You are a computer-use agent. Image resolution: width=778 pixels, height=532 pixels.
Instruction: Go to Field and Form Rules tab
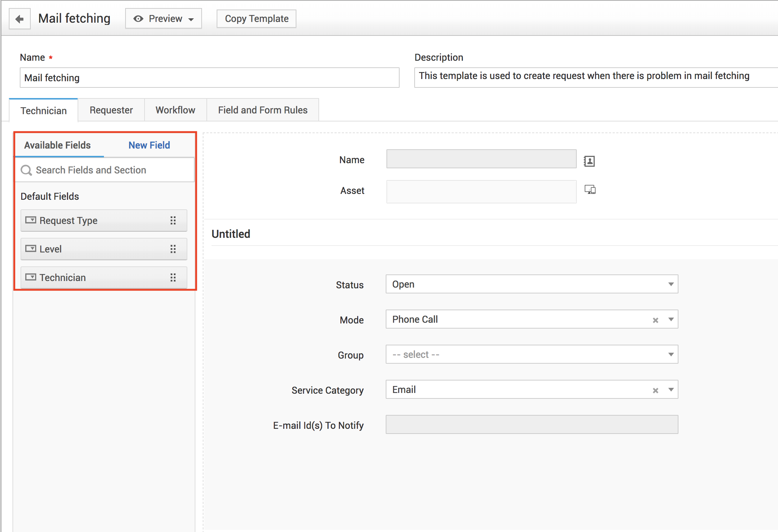262,110
